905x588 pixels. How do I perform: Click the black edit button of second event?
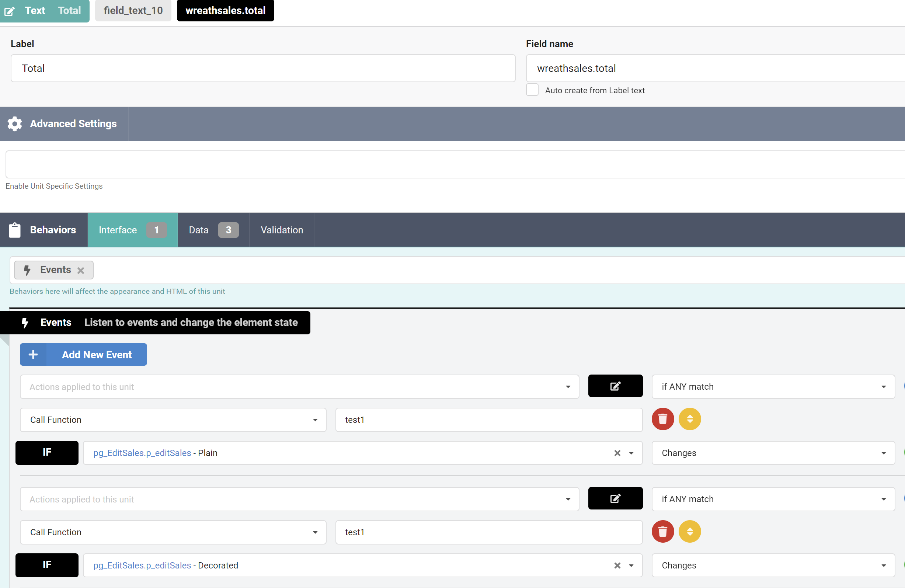[x=615, y=498]
